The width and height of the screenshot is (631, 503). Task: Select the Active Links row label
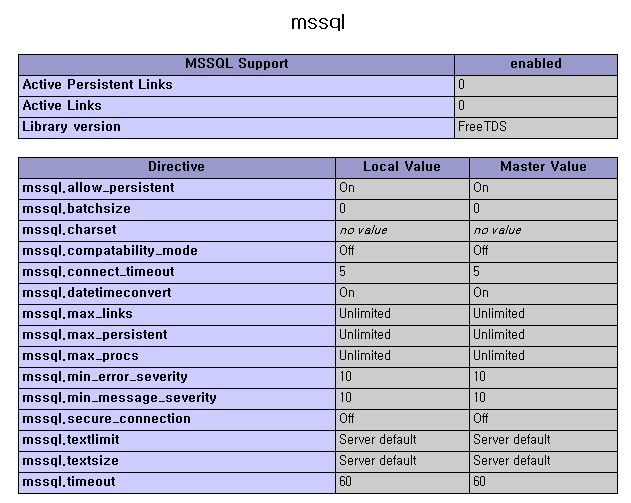(x=62, y=106)
